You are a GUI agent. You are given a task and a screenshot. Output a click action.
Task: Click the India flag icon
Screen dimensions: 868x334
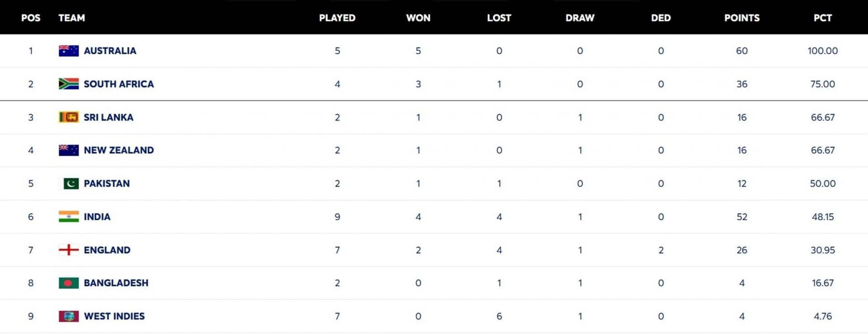[x=69, y=217]
